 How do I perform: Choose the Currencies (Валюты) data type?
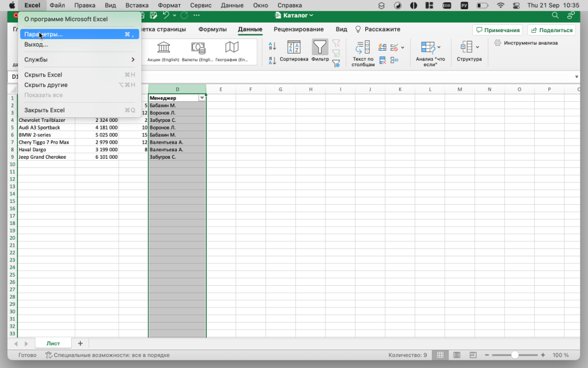point(198,51)
